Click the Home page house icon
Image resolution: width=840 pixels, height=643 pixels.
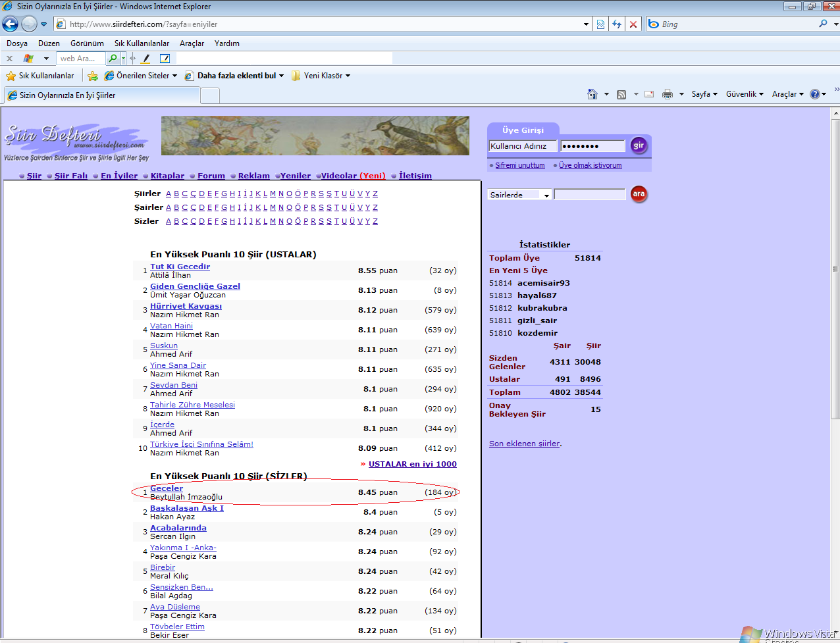pyautogui.click(x=592, y=94)
